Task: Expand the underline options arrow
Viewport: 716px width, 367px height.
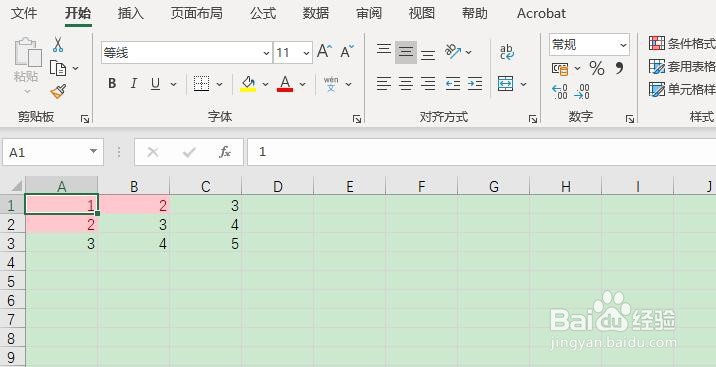Action: coord(173,84)
